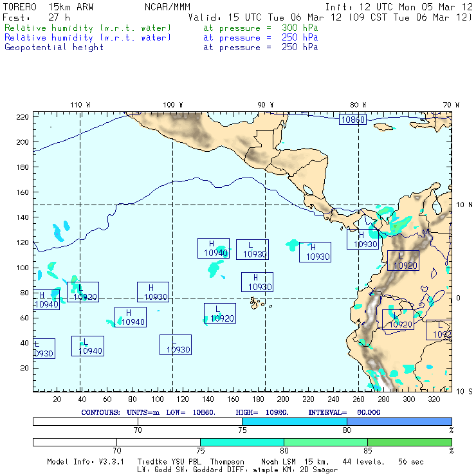Click the '10 N' latitude label

(464, 205)
